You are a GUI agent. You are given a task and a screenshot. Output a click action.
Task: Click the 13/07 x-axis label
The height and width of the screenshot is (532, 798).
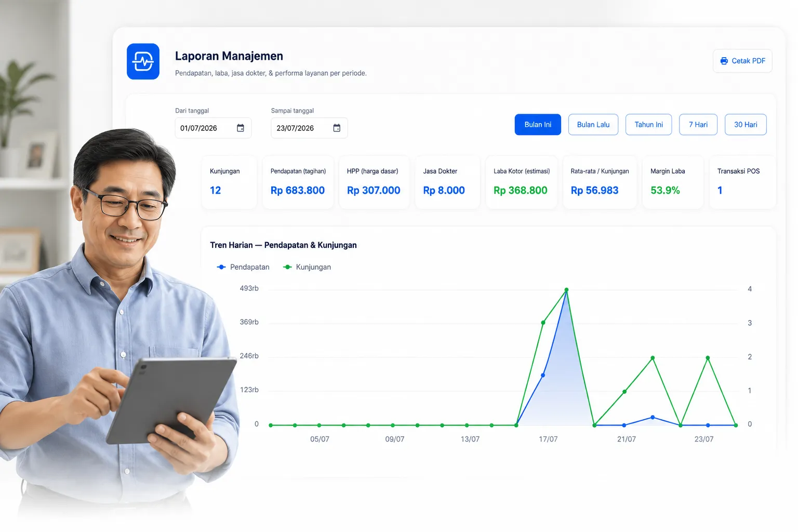point(470,439)
